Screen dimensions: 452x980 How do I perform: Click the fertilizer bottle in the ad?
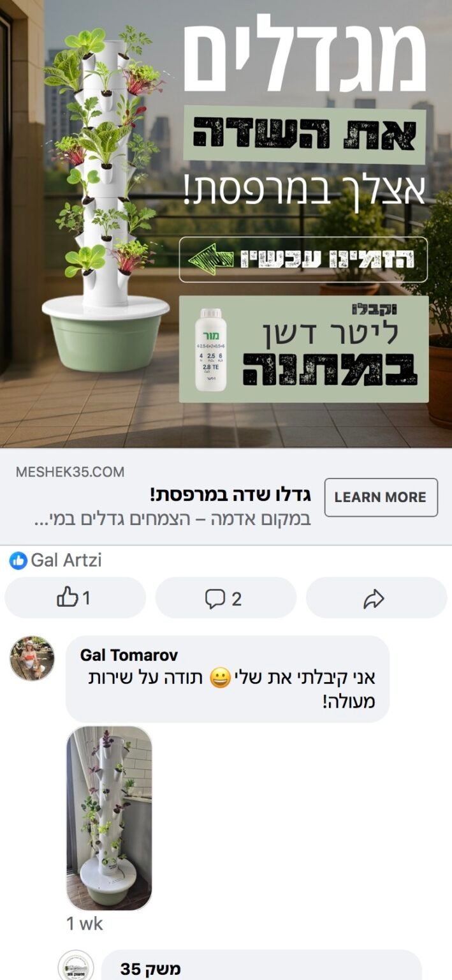(210, 349)
